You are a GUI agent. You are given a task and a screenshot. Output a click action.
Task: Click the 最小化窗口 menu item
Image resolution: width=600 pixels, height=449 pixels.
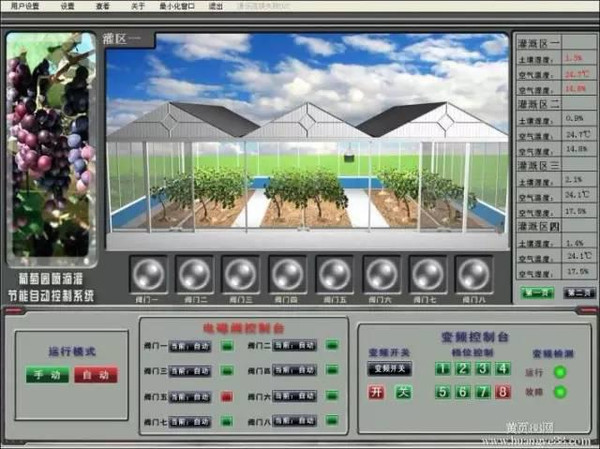pyautogui.click(x=177, y=6)
